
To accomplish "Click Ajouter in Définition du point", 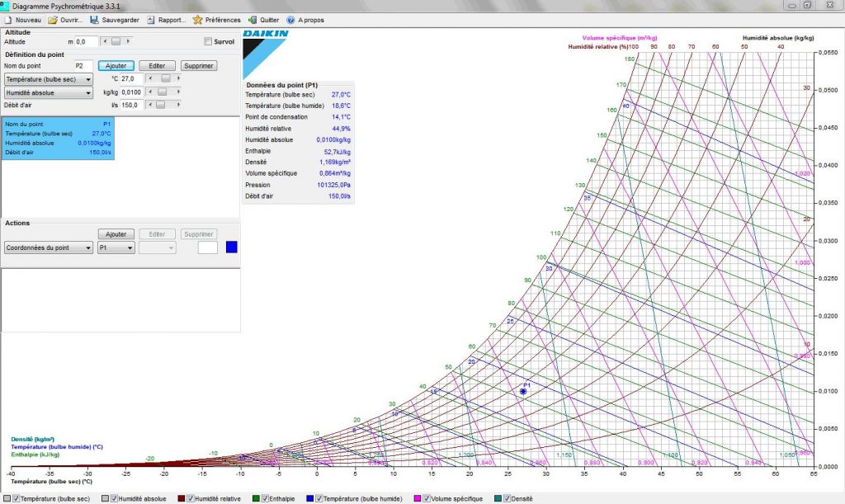I will pyautogui.click(x=116, y=66).
